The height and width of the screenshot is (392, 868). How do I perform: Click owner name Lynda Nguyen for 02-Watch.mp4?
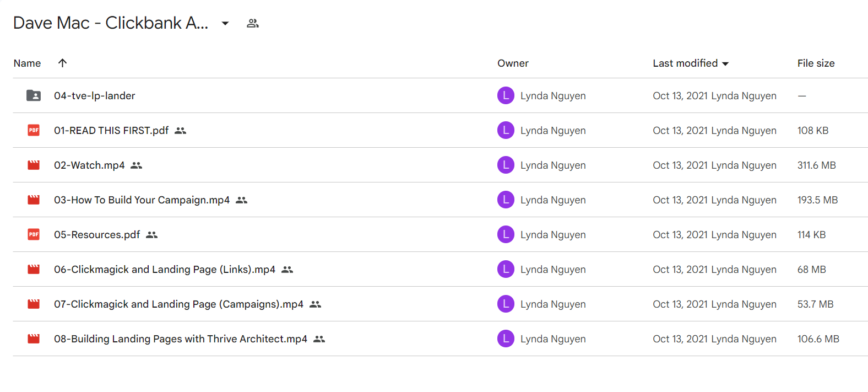553,165
